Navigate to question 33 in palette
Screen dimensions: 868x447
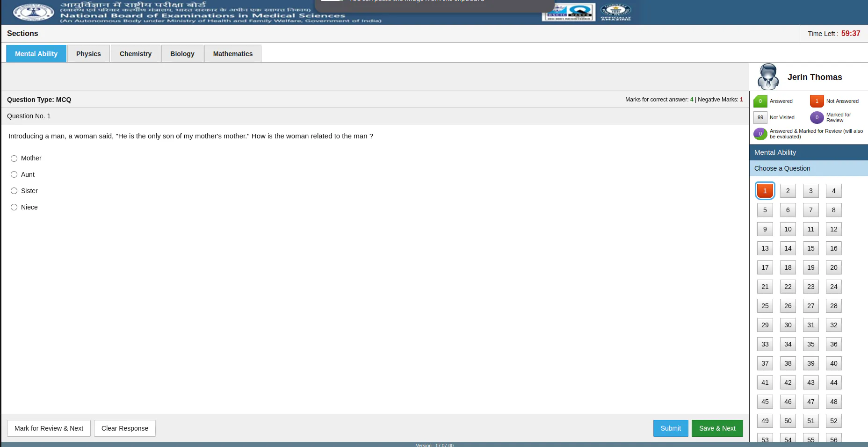coord(765,344)
